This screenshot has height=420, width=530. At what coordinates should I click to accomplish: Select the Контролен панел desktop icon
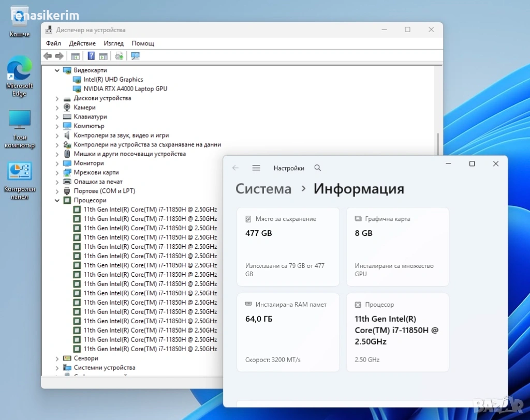[x=20, y=177]
